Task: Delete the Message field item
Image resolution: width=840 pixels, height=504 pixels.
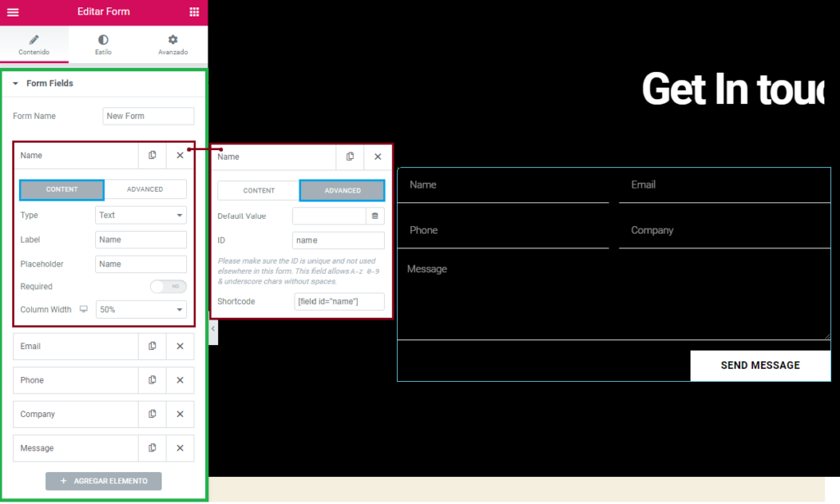Action: tap(180, 448)
